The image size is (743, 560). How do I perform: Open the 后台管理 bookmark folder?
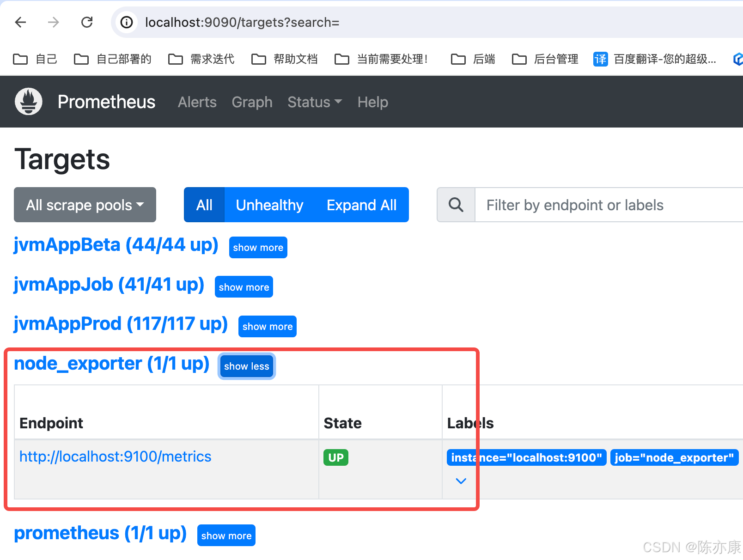click(x=545, y=59)
